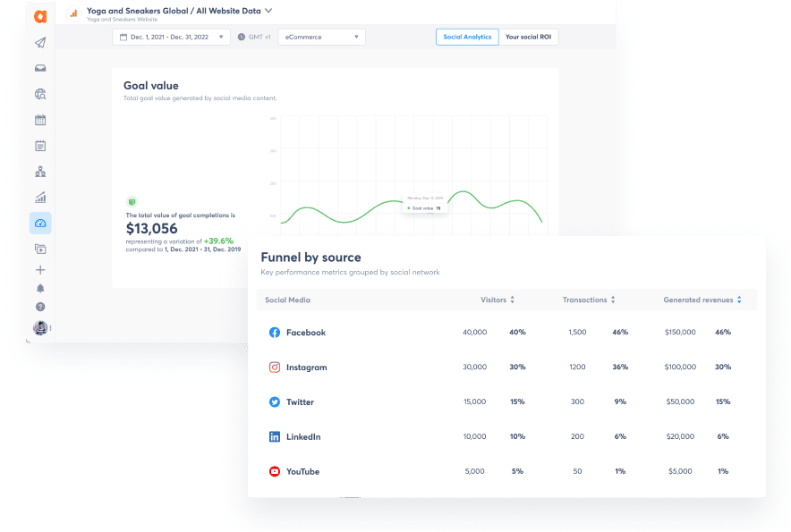The image size is (791, 532).
Task: Select the Social Analytics tab
Action: [466, 37]
